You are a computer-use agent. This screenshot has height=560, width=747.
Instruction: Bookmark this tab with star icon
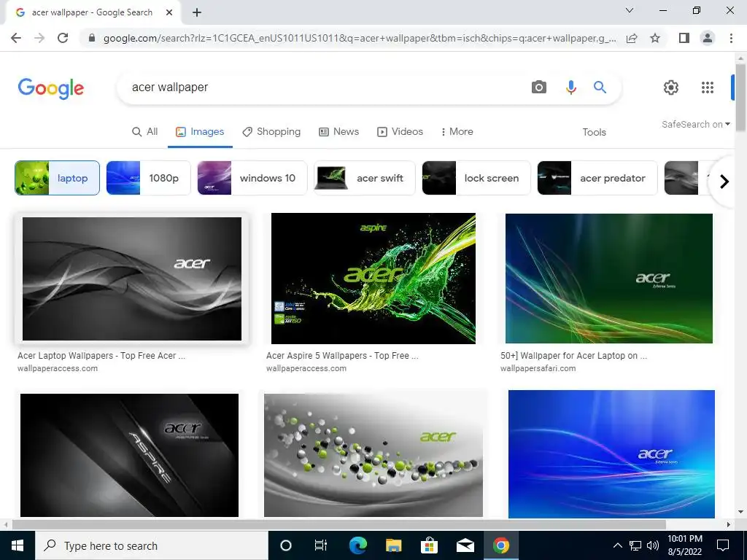click(655, 38)
